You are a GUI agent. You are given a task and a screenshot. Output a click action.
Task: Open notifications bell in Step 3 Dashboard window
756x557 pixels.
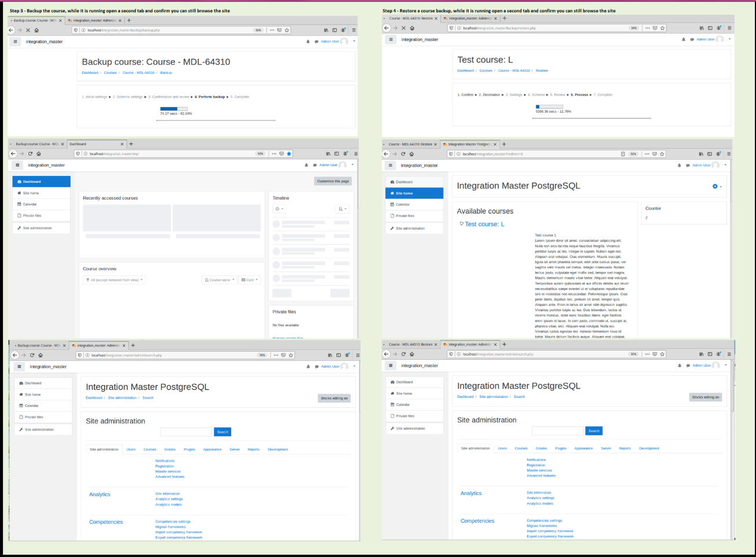point(306,165)
